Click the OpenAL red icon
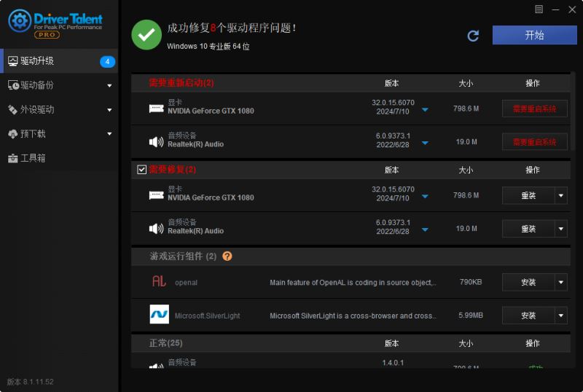This screenshot has width=583, height=392. pyautogui.click(x=159, y=281)
